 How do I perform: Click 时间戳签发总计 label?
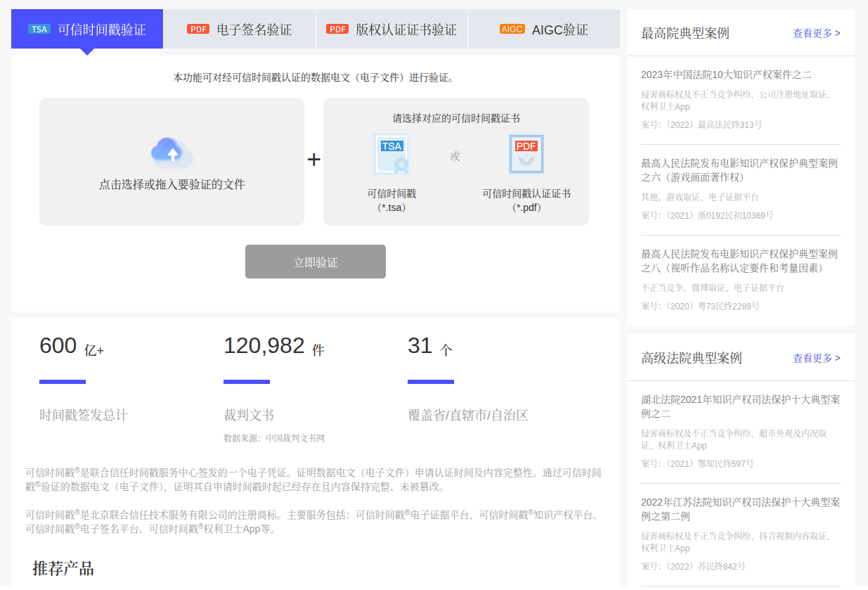[84, 415]
